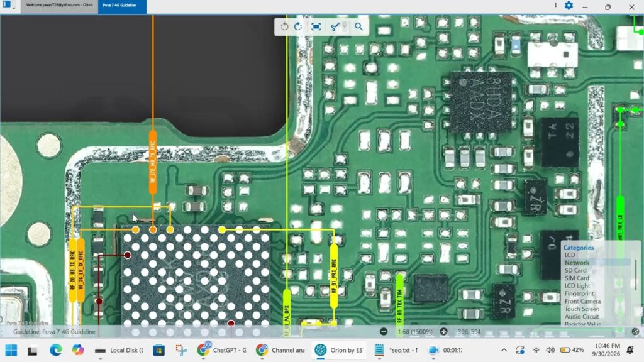Select the trace line drawing tool
This screenshot has height=362, width=644.
click(x=335, y=26)
